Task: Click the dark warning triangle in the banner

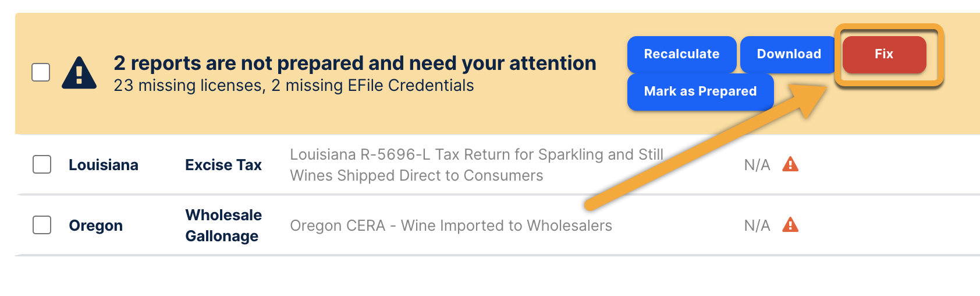Action: (79, 73)
